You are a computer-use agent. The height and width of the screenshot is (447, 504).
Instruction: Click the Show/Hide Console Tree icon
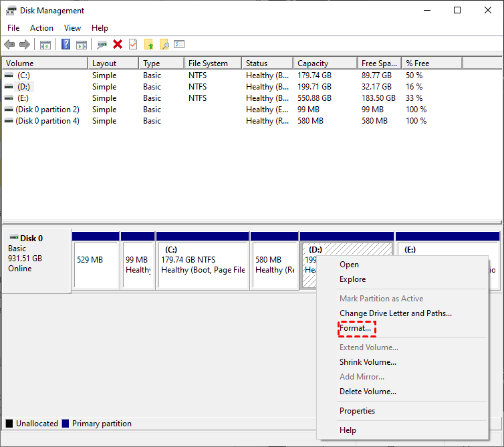tap(45, 45)
